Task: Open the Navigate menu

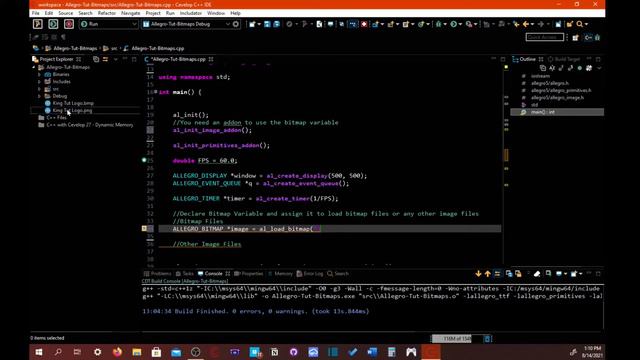Action: coord(131,13)
